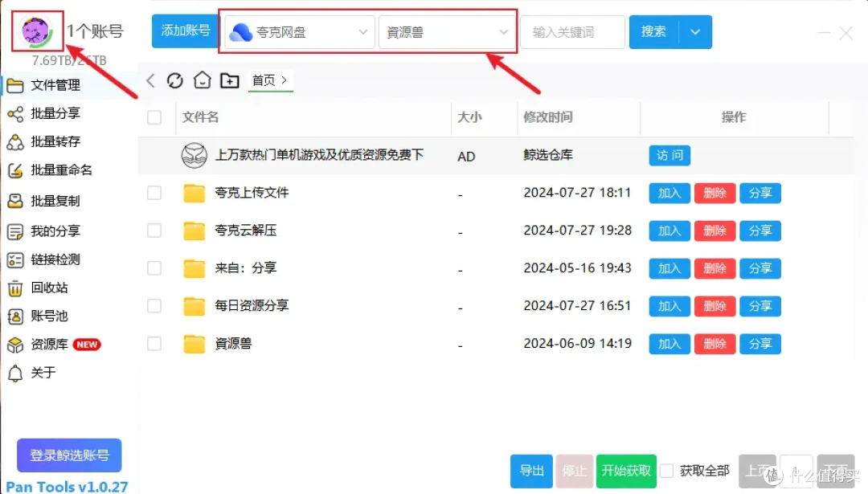Check the box for 夸克云解压

(x=154, y=231)
